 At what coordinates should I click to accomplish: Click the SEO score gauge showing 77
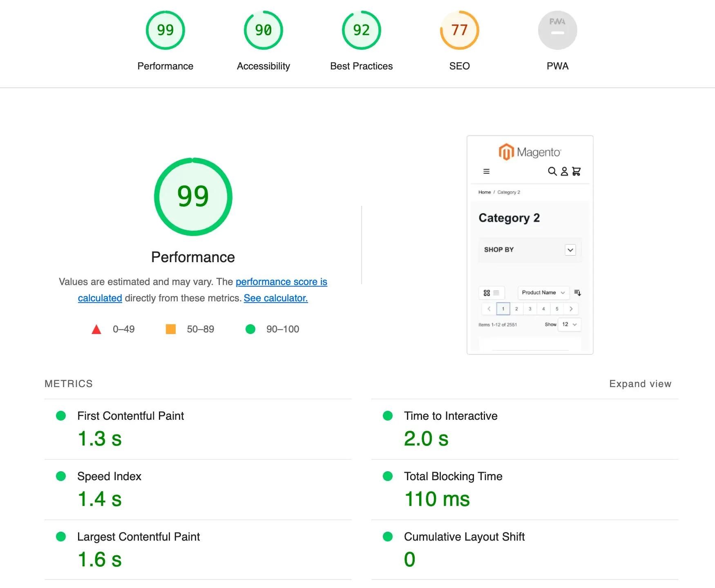click(459, 30)
